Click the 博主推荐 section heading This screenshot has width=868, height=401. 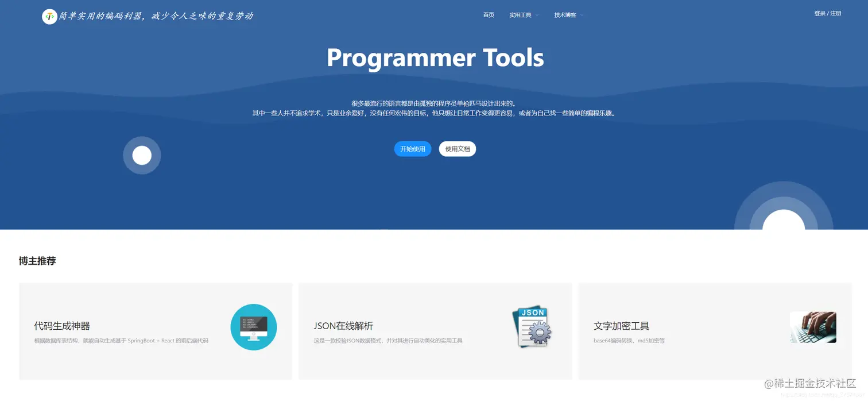pos(37,261)
